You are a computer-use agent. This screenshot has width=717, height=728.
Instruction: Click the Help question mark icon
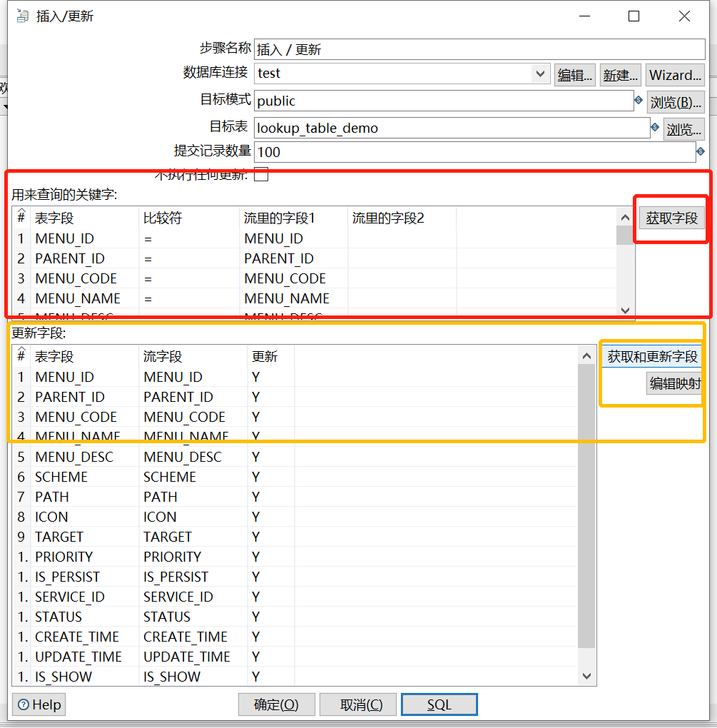click(26, 704)
